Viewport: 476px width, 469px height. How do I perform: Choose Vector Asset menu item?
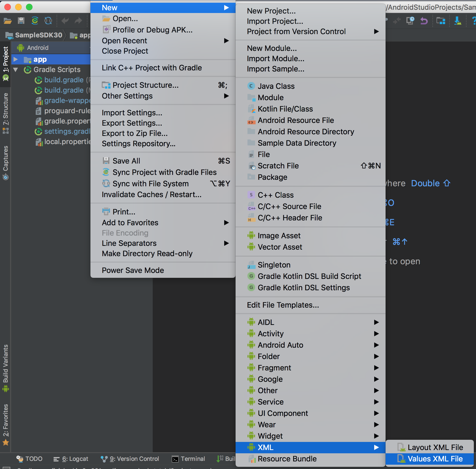pyautogui.click(x=311, y=247)
